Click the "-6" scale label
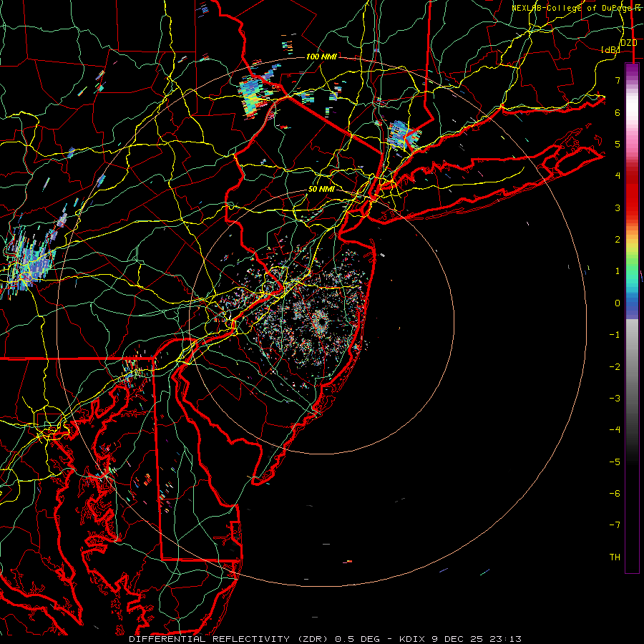644x644 pixels. pyautogui.click(x=615, y=493)
